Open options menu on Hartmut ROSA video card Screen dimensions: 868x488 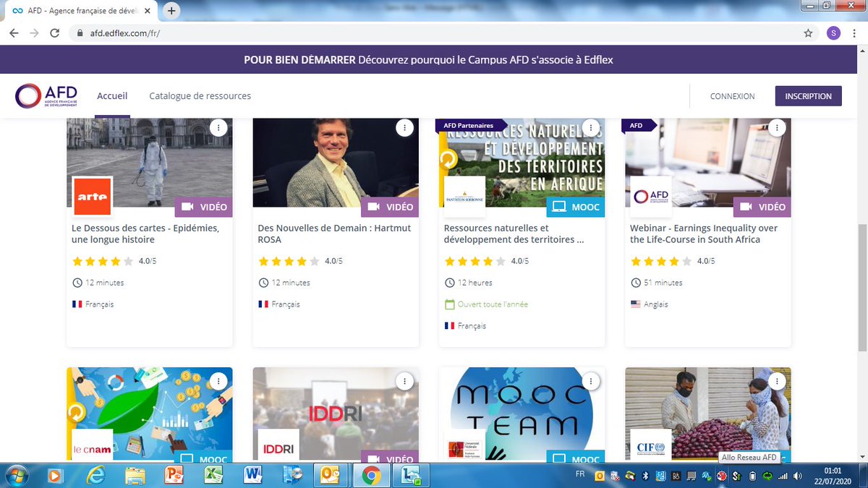(404, 127)
